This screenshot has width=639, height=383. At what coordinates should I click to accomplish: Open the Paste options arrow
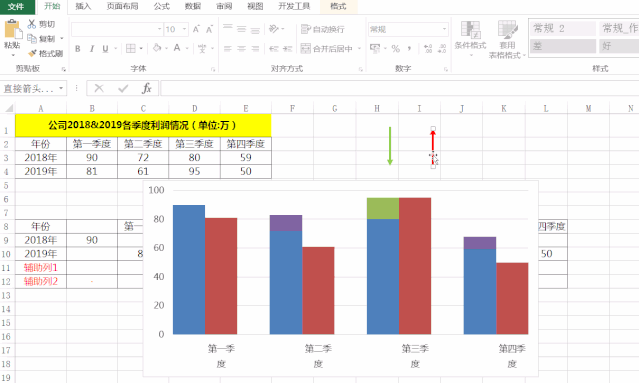12,55
